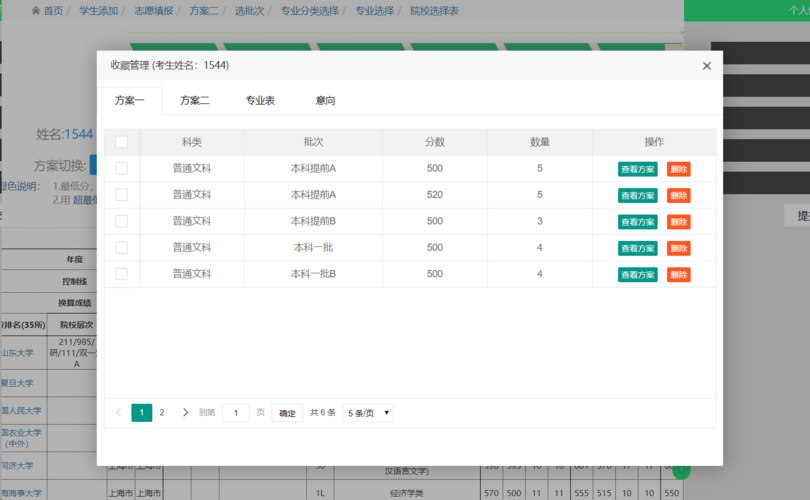Open the 专业表 tab

(x=260, y=100)
